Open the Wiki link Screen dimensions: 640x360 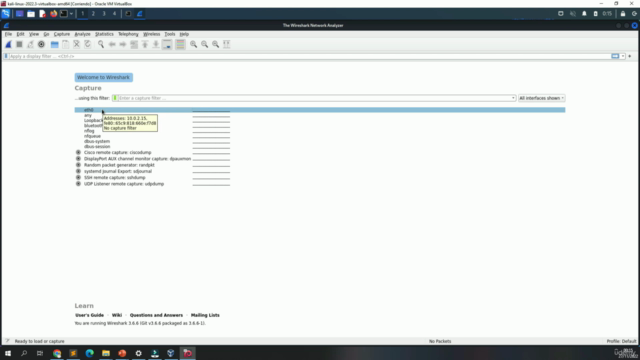pos(117,315)
